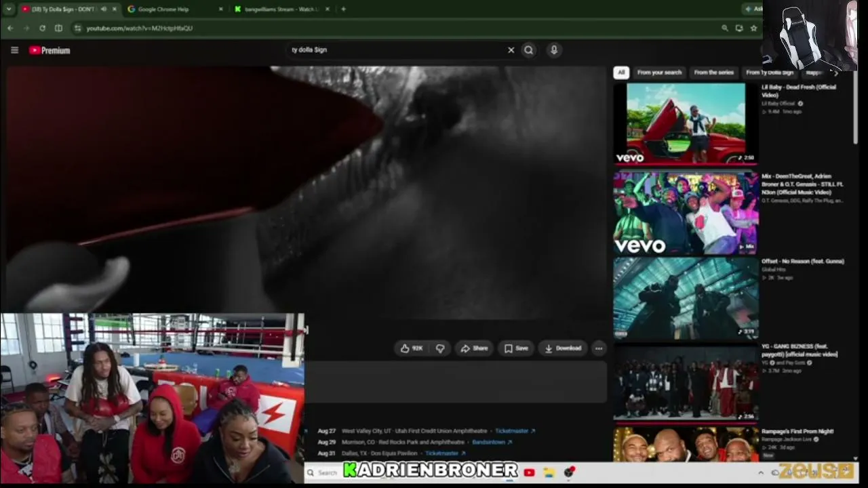Open File Explorer from the taskbar
This screenshot has height=488, width=868.
pyautogui.click(x=549, y=472)
